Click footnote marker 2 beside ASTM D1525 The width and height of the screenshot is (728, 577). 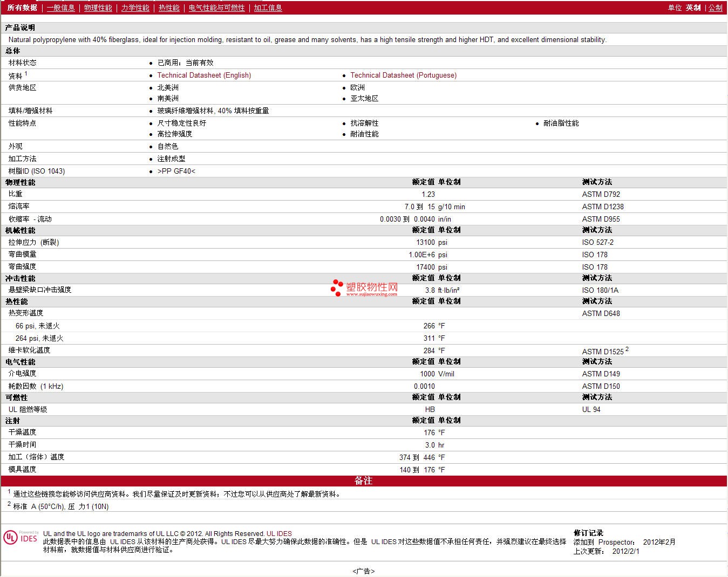coord(627,349)
